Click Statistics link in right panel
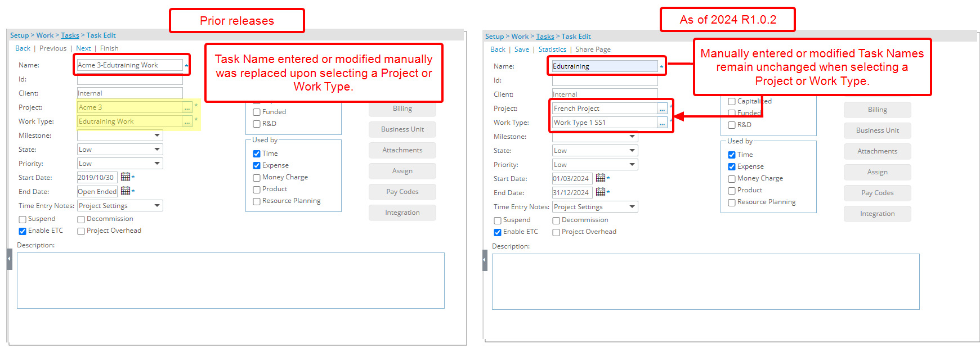 coord(552,49)
